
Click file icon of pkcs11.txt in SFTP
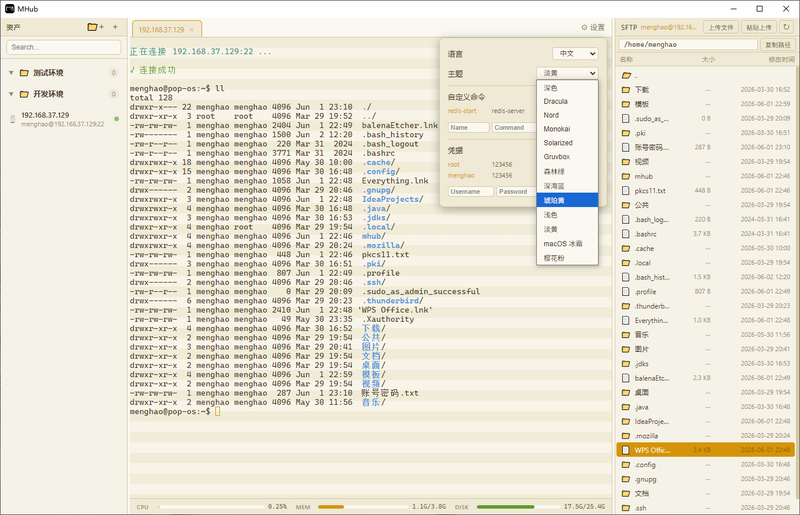click(626, 190)
